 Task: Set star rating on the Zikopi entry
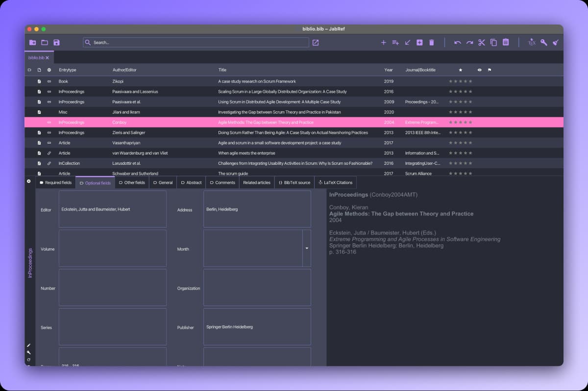click(461, 81)
